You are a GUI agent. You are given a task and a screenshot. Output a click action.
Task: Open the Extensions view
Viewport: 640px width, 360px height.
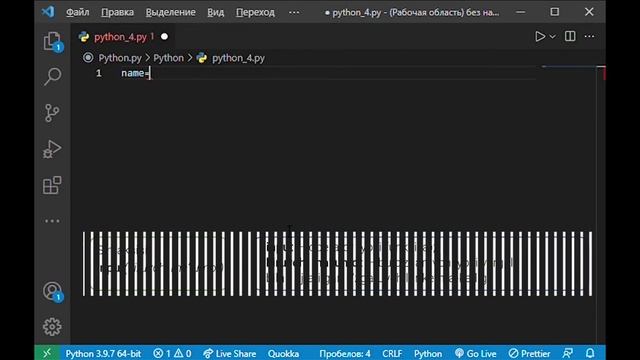[52, 185]
